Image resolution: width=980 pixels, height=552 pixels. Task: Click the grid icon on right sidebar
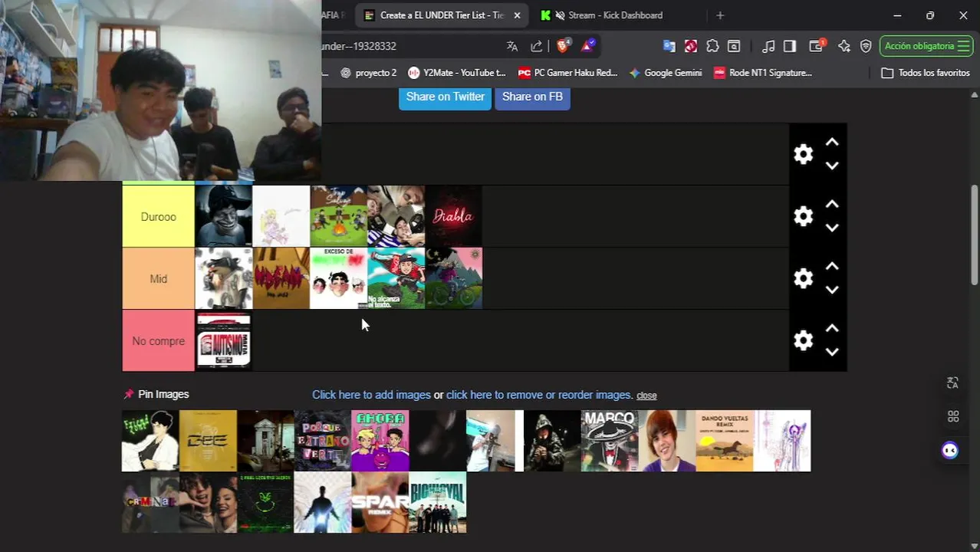[952, 416]
